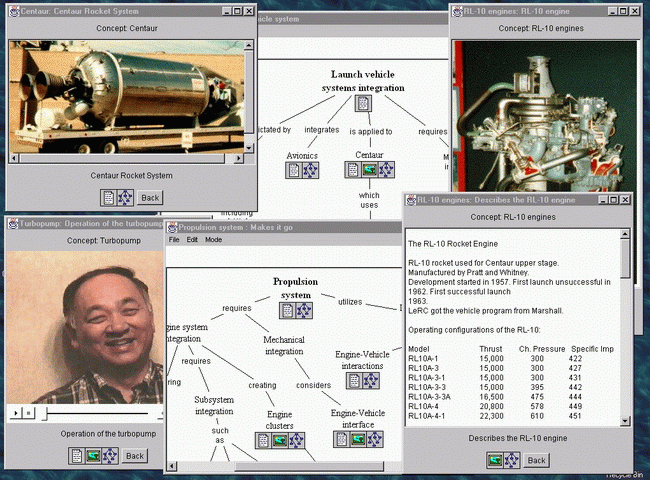Screen dimensions: 650x480
Task: Open document icon under Propulsion system node
Action: click(x=287, y=310)
